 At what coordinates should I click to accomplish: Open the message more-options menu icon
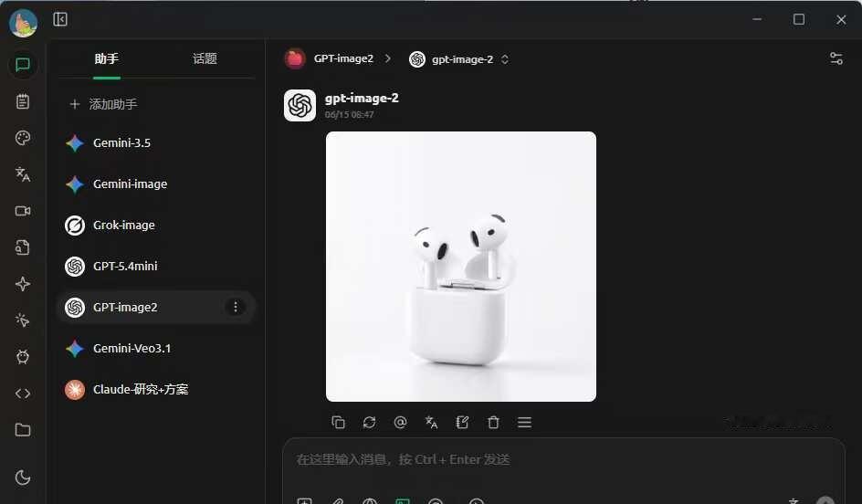click(x=524, y=422)
